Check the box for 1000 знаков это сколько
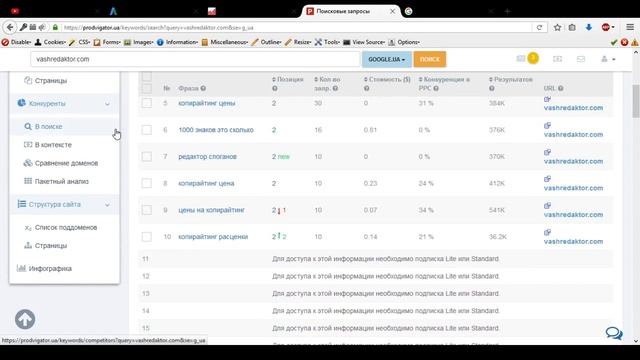The image size is (640, 360). pyautogui.click(x=147, y=130)
